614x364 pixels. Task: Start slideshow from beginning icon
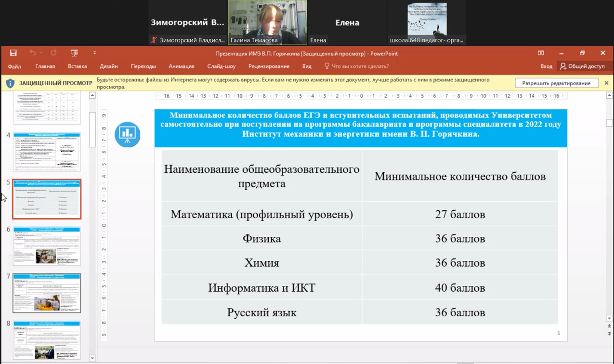coord(74,53)
